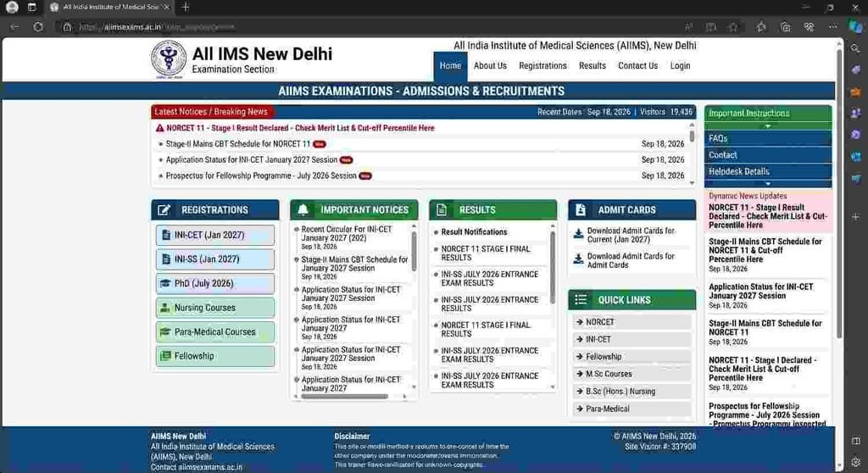868x473 pixels.
Task: Click up arrow in Important Notices list
Action: (x=414, y=227)
